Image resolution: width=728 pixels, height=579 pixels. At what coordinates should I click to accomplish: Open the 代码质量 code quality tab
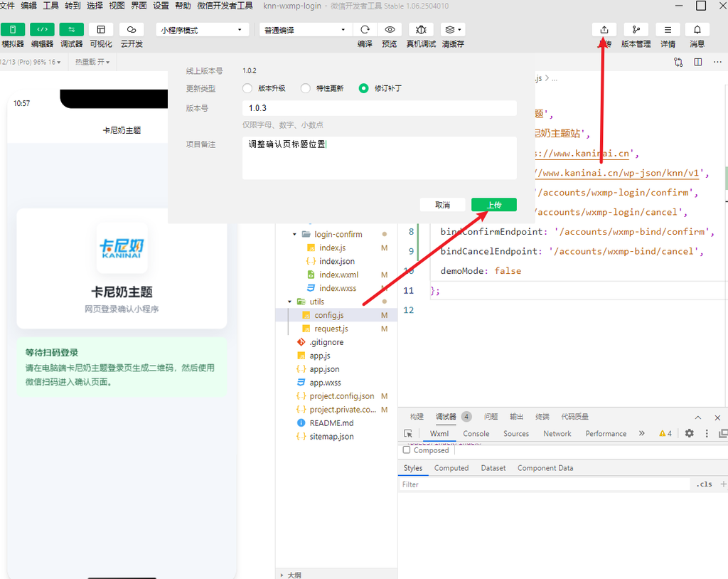(x=574, y=416)
